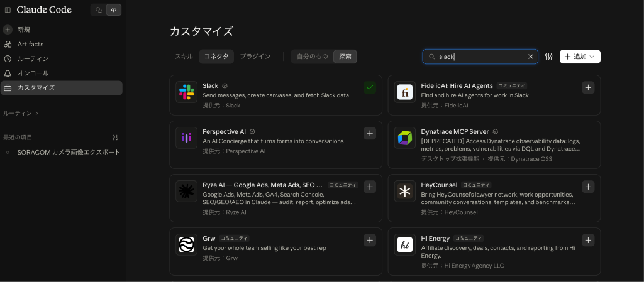Clear the slack search text
644x282 pixels.
[530, 57]
